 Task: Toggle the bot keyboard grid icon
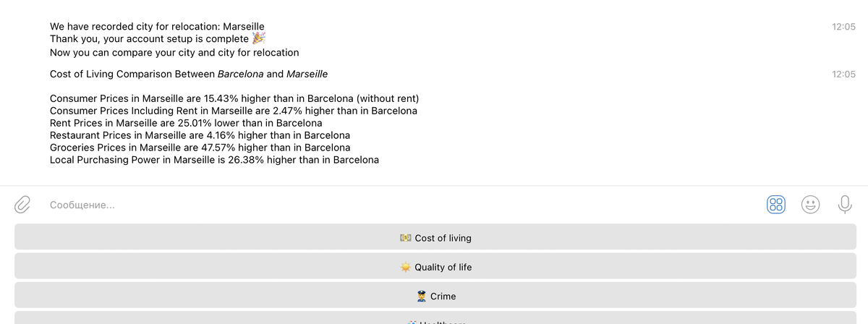(x=776, y=205)
